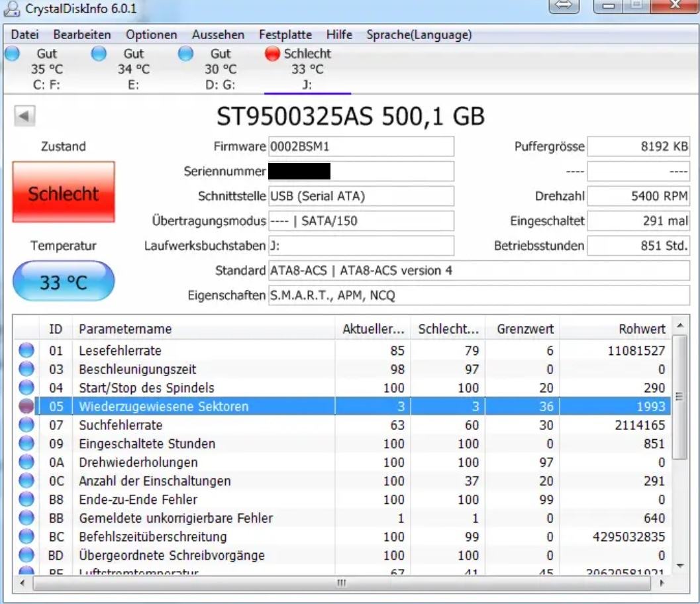
Task: Select the C: F: disk status icon
Action: tap(12, 54)
